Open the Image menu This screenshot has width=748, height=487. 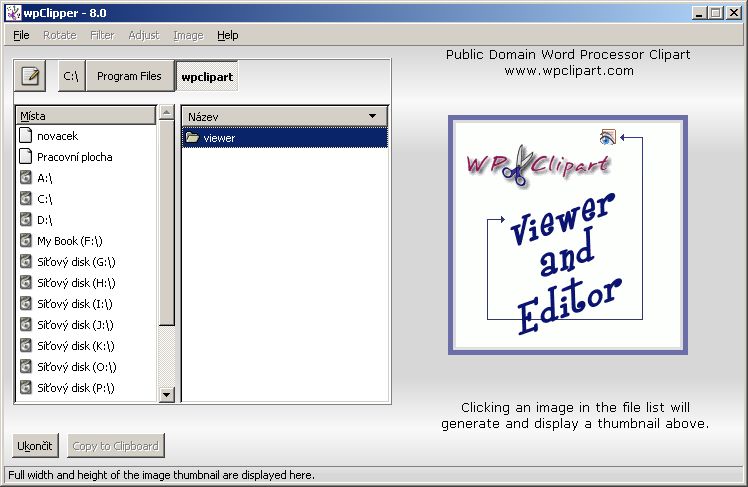(188, 35)
